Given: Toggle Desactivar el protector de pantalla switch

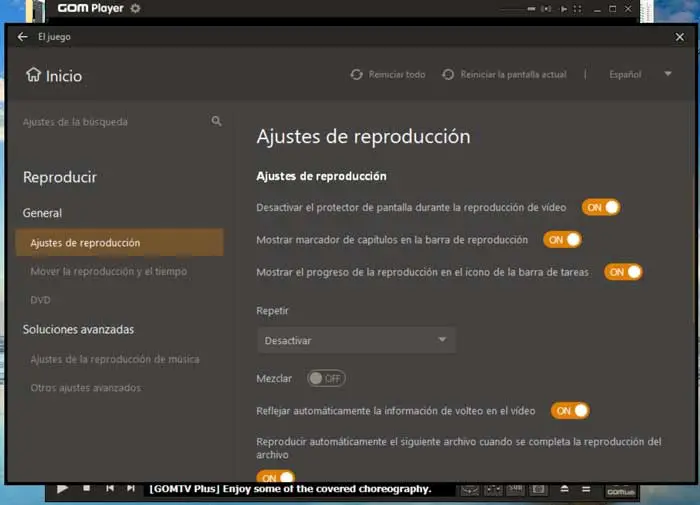Looking at the screenshot, I should (x=601, y=207).
